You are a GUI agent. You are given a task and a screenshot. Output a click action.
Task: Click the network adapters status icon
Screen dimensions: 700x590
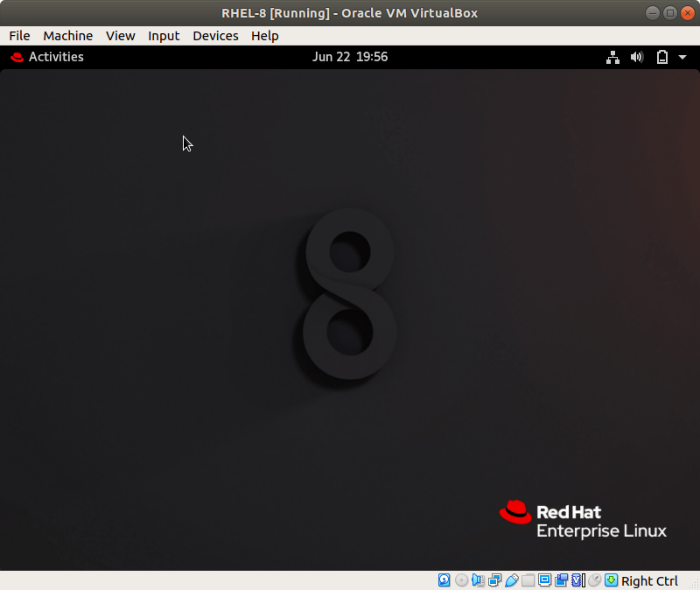tap(494, 580)
